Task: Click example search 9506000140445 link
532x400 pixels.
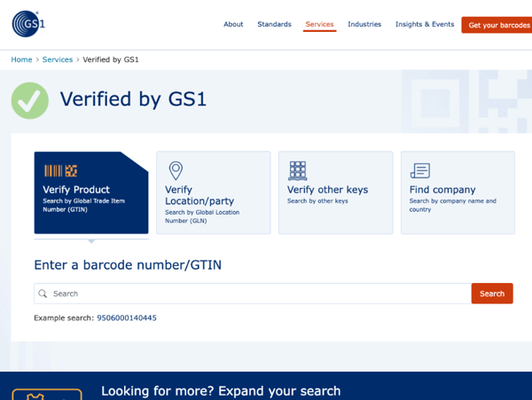Action: [x=127, y=318]
